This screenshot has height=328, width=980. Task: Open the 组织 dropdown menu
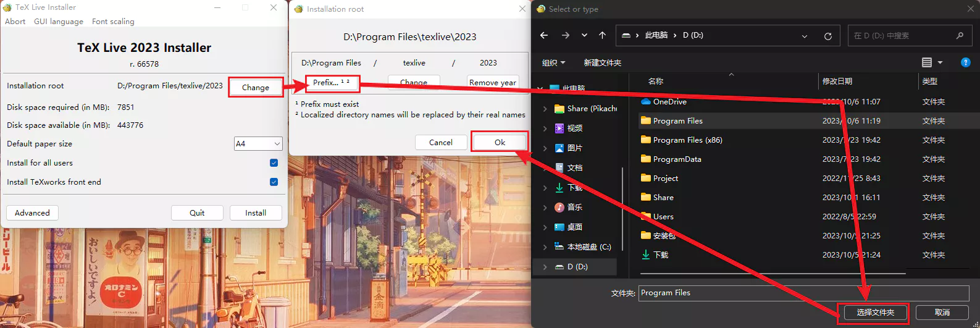(553, 62)
